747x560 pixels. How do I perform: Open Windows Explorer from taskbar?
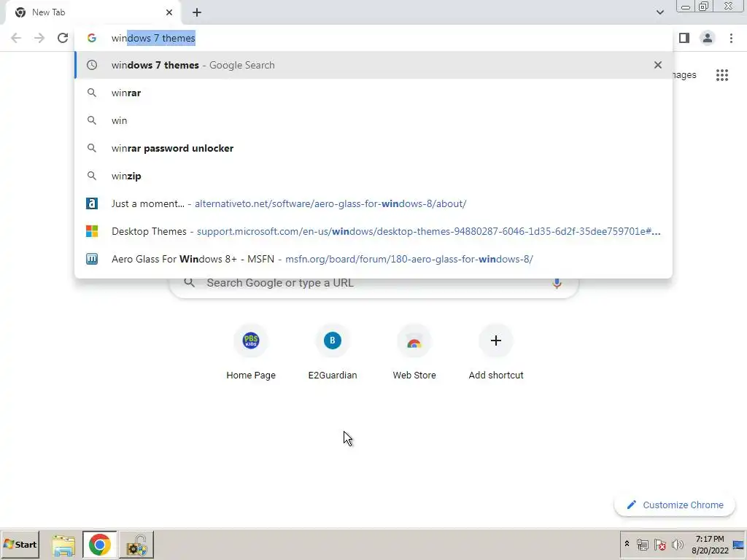coord(63,545)
